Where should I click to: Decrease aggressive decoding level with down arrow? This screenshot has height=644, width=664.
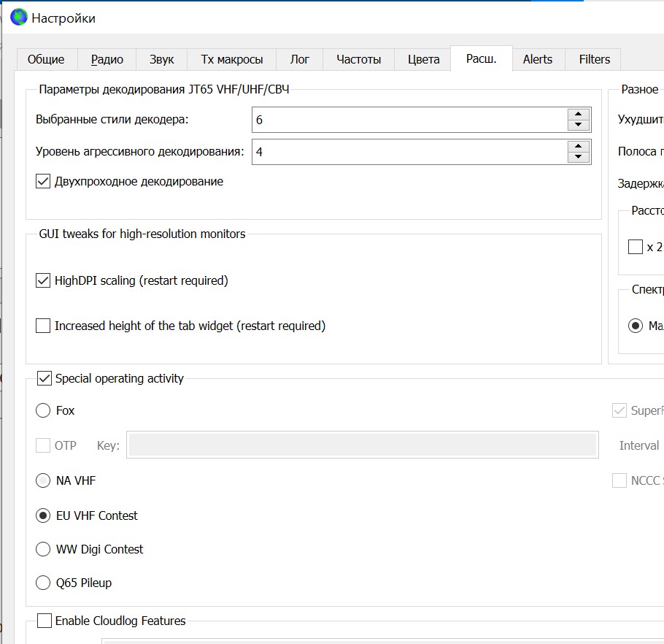pyautogui.click(x=578, y=157)
